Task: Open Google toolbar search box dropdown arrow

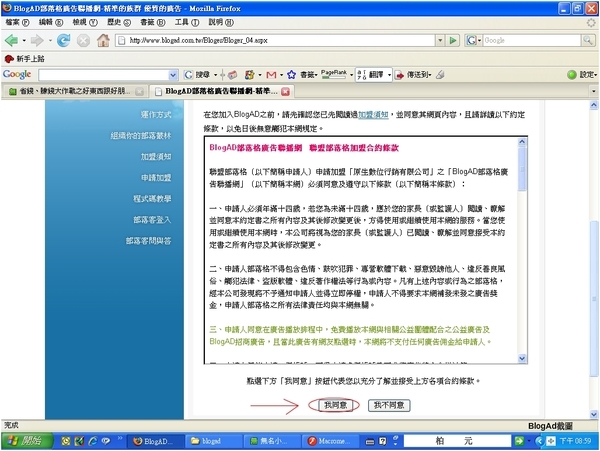Action: point(173,75)
